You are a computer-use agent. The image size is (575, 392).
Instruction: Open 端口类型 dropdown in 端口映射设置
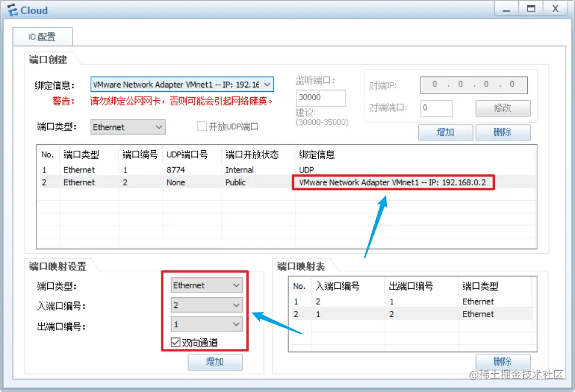206,285
